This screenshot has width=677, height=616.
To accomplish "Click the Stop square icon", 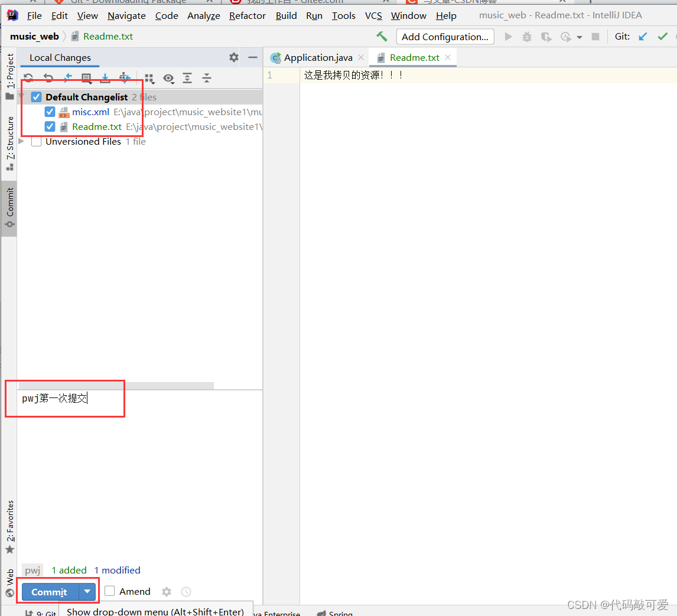I will pos(595,37).
